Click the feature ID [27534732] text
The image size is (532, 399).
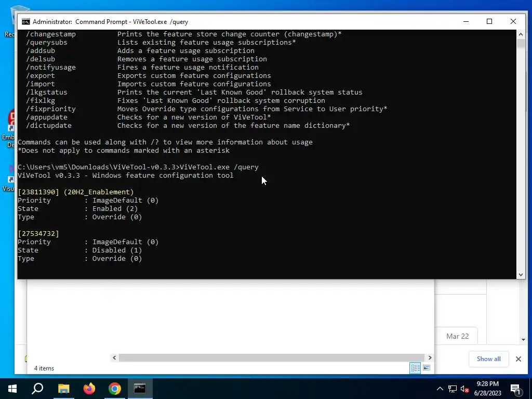pyautogui.click(x=38, y=234)
